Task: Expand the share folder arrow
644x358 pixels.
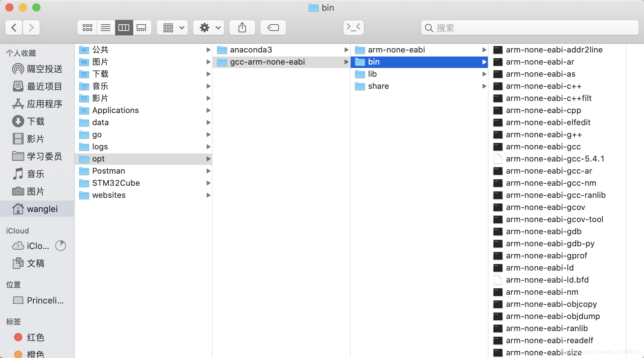Action: 484,86
